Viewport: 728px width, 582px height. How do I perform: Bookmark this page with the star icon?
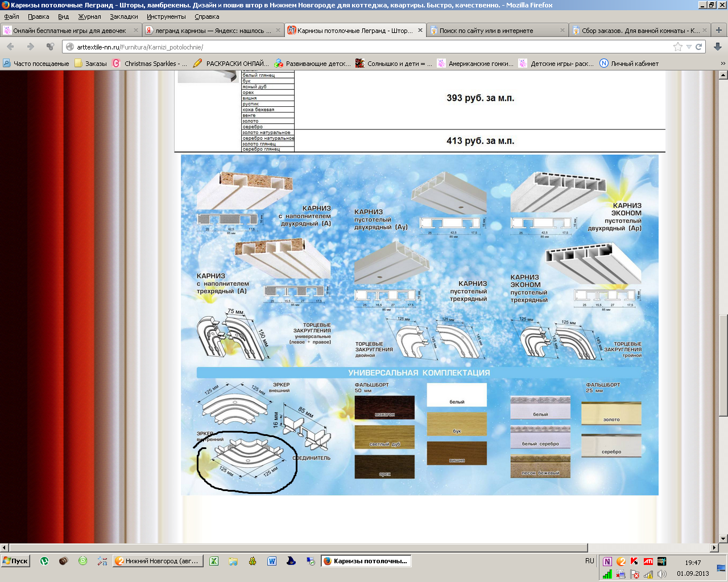click(677, 47)
